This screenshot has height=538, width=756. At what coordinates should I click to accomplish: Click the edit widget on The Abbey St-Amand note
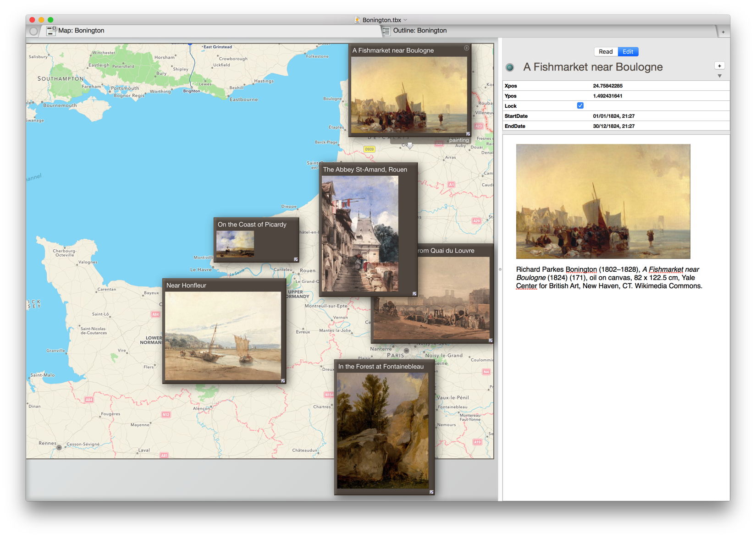(x=414, y=293)
